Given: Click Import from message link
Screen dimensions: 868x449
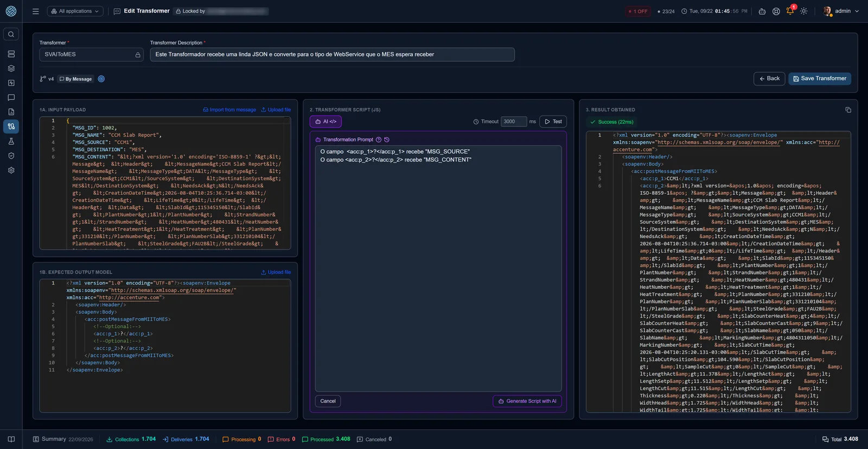Looking at the screenshot, I should 229,110.
